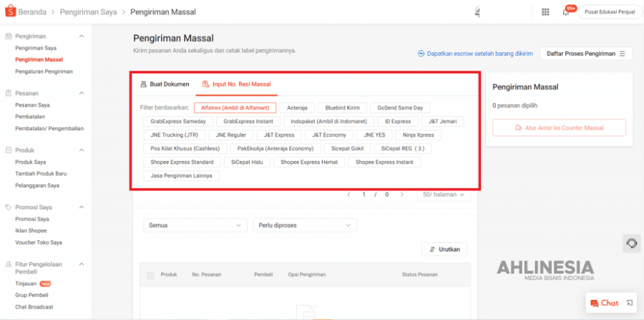The height and width of the screenshot is (320, 644).
Task: Filter by Shopee Express Standard
Action: coord(182,162)
